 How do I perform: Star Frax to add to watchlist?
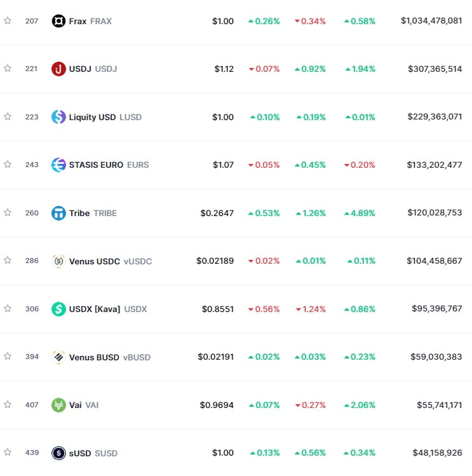pyautogui.click(x=8, y=21)
